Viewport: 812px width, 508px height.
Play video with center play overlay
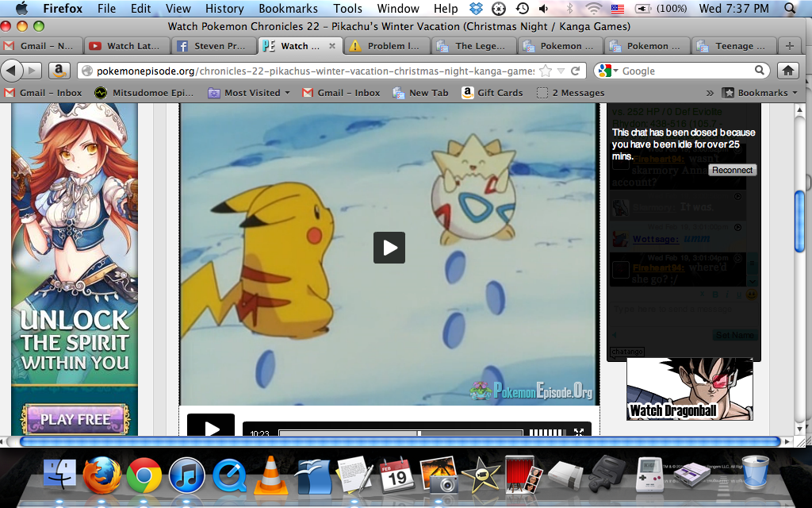(x=389, y=248)
